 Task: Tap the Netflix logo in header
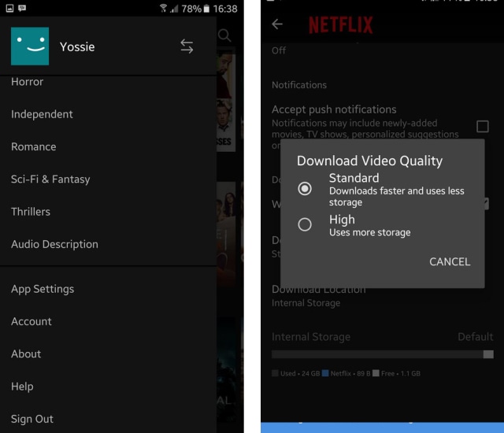341,24
